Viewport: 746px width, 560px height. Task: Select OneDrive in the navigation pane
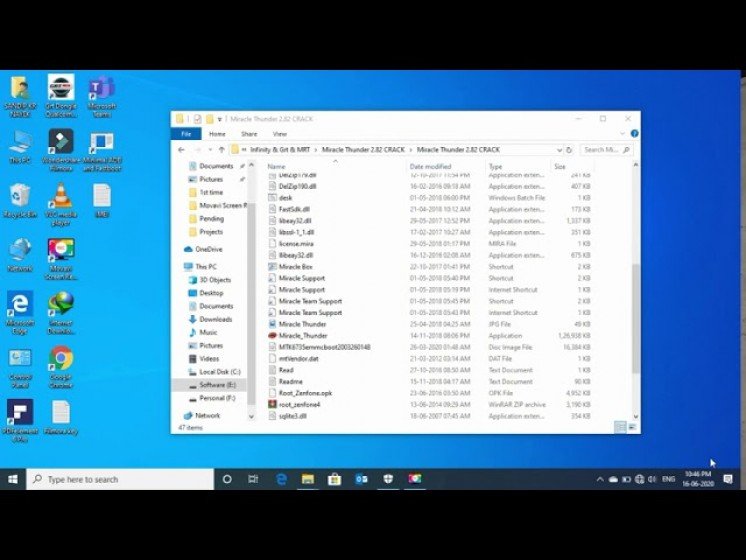coord(208,249)
